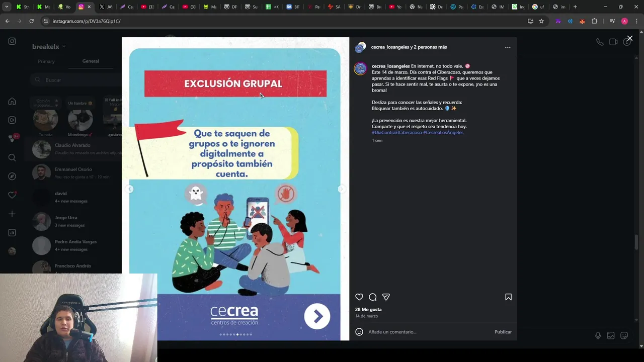Open profile avatar in Instagram sidebar

[12, 251]
